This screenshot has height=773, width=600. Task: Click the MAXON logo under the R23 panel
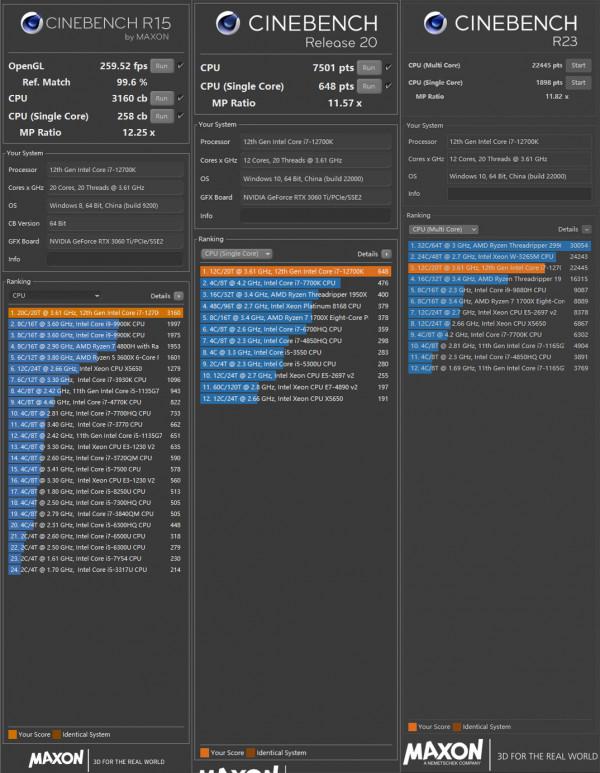click(x=436, y=749)
